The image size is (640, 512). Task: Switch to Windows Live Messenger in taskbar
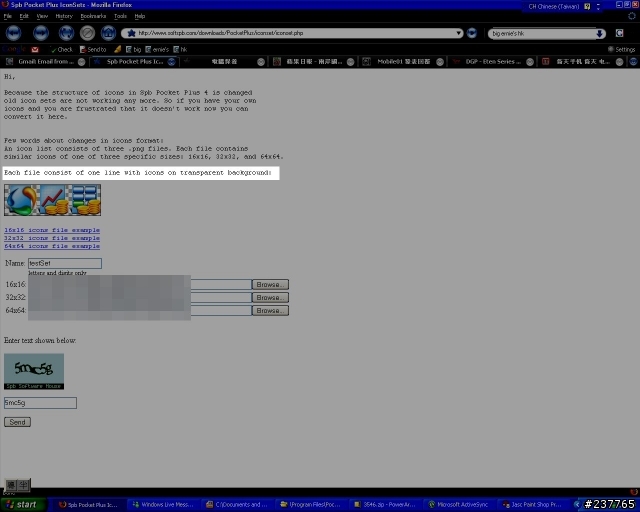coord(164,505)
